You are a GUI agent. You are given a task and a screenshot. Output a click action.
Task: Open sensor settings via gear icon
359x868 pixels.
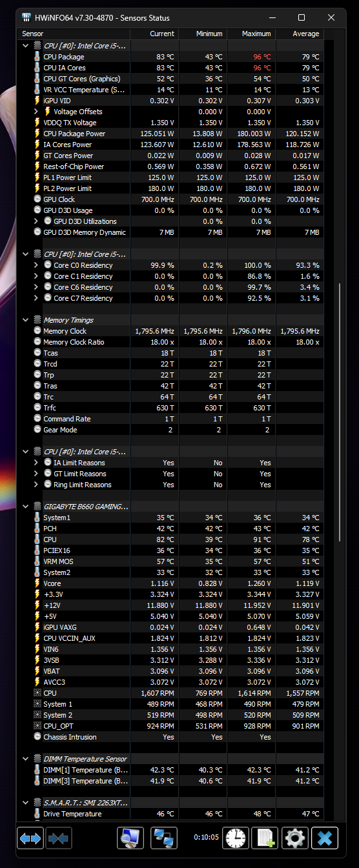point(295,838)
